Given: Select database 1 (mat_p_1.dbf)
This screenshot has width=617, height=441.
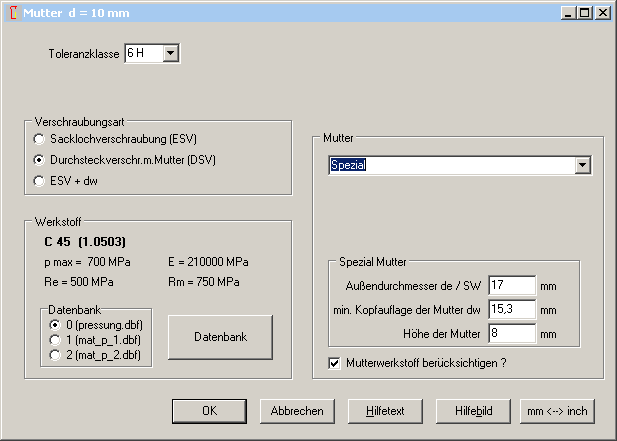Looking at the screenshot, I should (54, 340).
